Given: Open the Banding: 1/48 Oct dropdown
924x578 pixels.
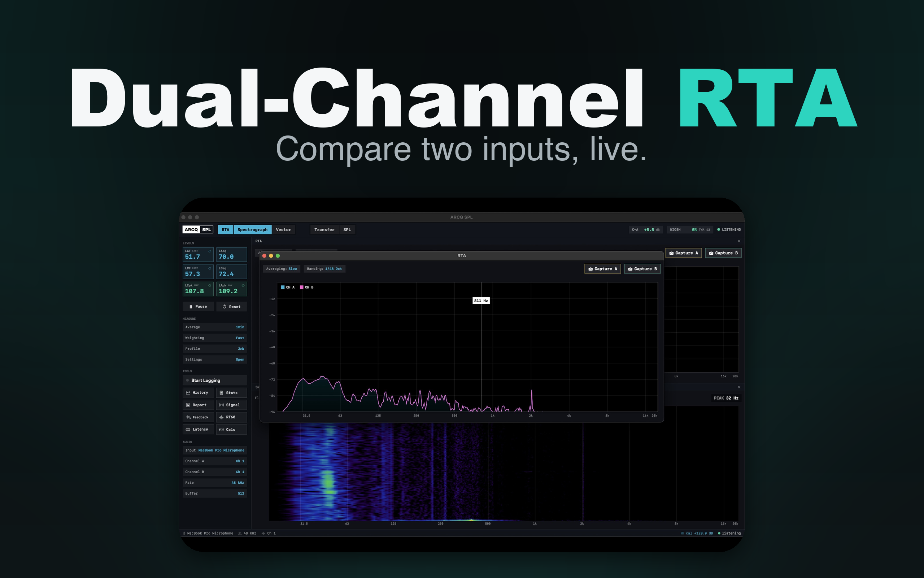Looking at the screenshot, I should pyautogui.click(x=324, y=269).
